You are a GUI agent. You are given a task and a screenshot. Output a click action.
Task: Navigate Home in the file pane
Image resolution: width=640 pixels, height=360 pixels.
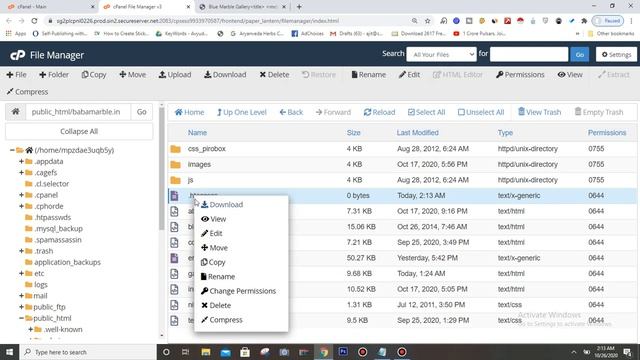click(189, 112)
